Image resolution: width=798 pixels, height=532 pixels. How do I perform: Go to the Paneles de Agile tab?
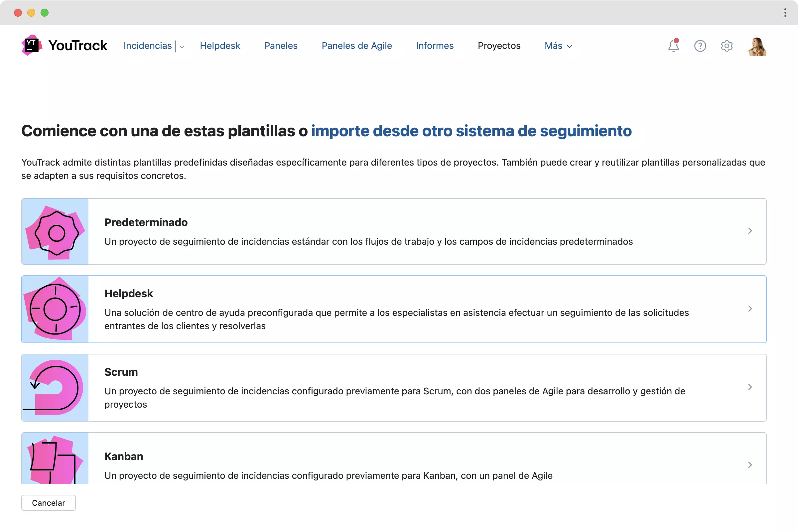tap(356, 46)
